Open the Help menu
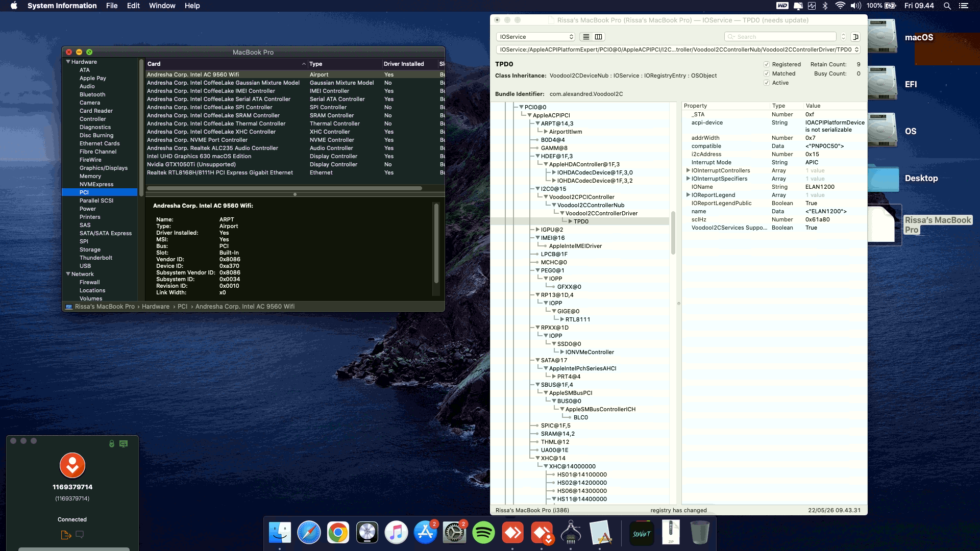Viewport: 980px width, 551px height. click(x=192, y=6)
